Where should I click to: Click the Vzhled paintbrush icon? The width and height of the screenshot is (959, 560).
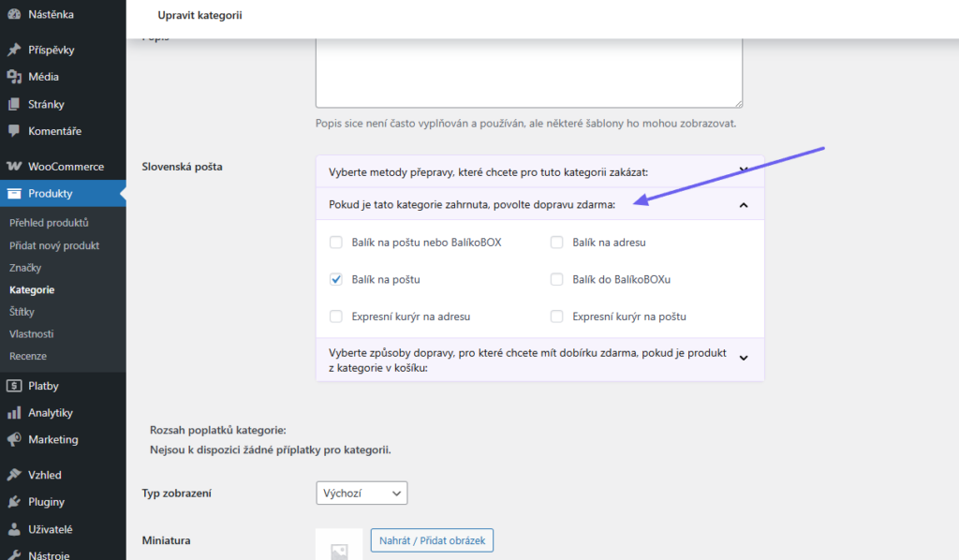[14, 475]
